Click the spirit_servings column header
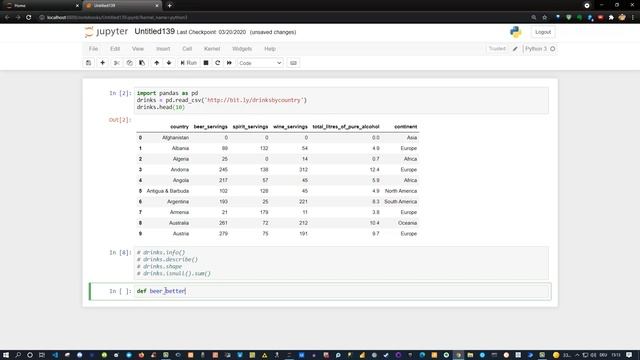This screenshot has height=360, width=640. coord(250,127)
